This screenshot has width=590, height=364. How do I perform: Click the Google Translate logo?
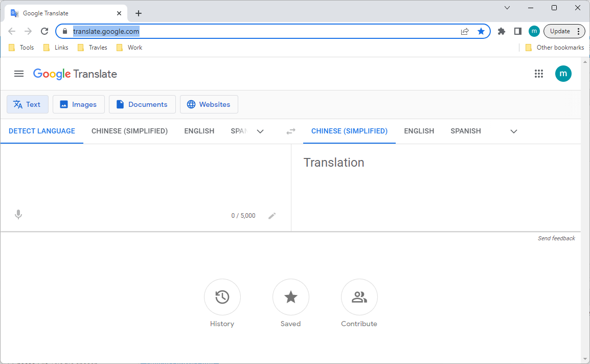pyautogui.click(x=75, y=74)
